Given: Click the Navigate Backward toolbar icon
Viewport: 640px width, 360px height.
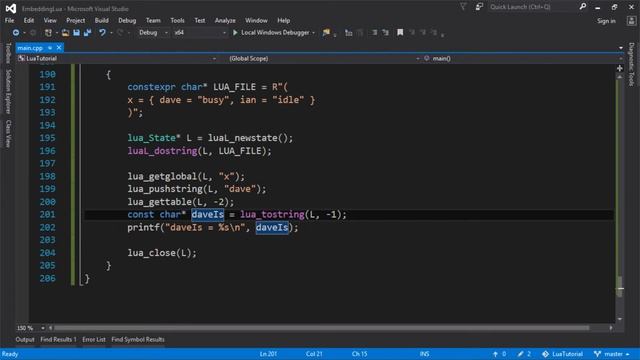Looking at the screenshot, I should click(16, 33).
